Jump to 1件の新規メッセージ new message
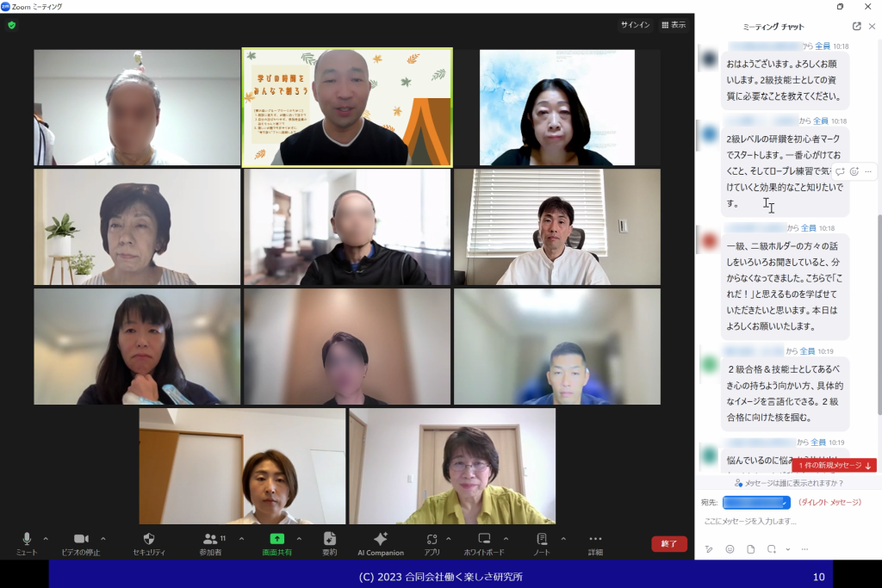The width and height of the screenshot is (882, 588). (834, 465)
